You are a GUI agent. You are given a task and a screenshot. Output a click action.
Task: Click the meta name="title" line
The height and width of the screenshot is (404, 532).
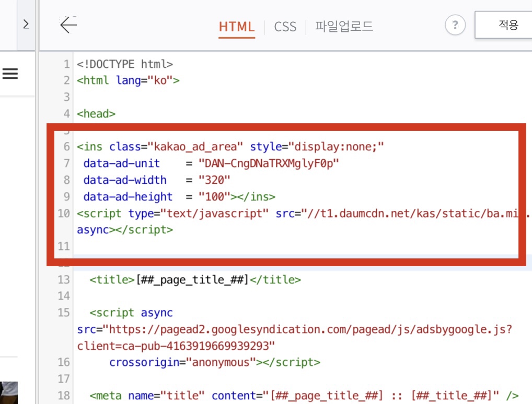pos(304,396)
